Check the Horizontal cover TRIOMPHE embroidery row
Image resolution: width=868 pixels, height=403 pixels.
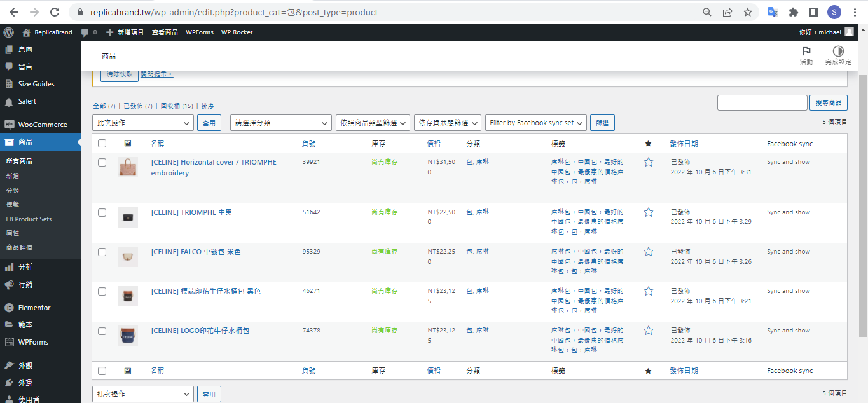[102, 163]
